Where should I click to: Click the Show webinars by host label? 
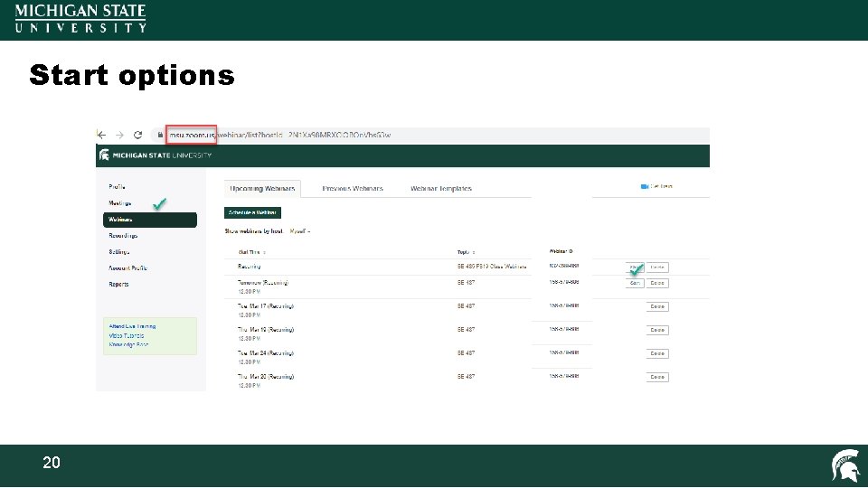[x=253, y=231]
